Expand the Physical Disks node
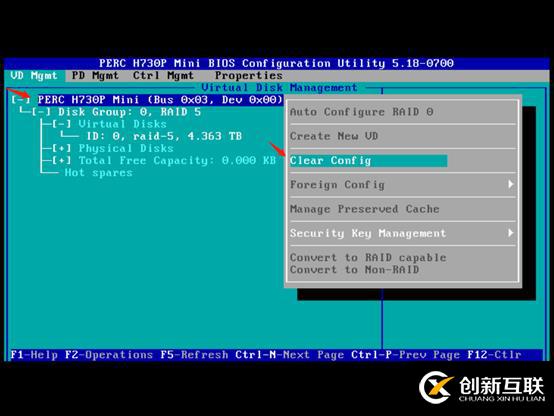Viewport: 554px width, 416px height. pos(61,148)
